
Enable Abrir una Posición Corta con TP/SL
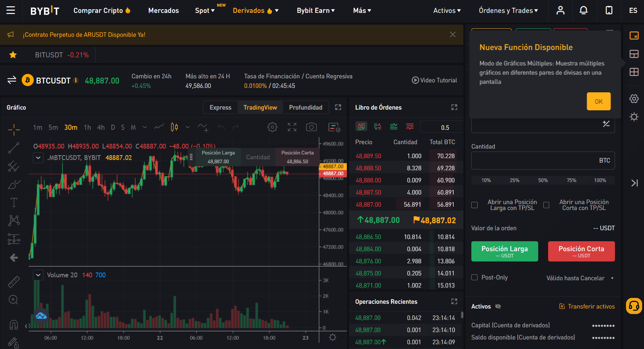click(546, 205)
